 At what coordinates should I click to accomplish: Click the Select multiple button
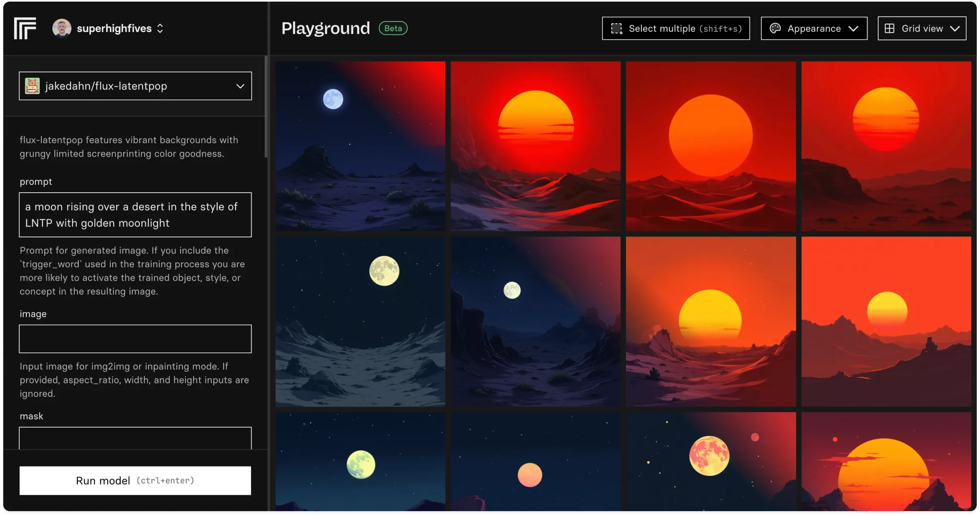point(676,28)
